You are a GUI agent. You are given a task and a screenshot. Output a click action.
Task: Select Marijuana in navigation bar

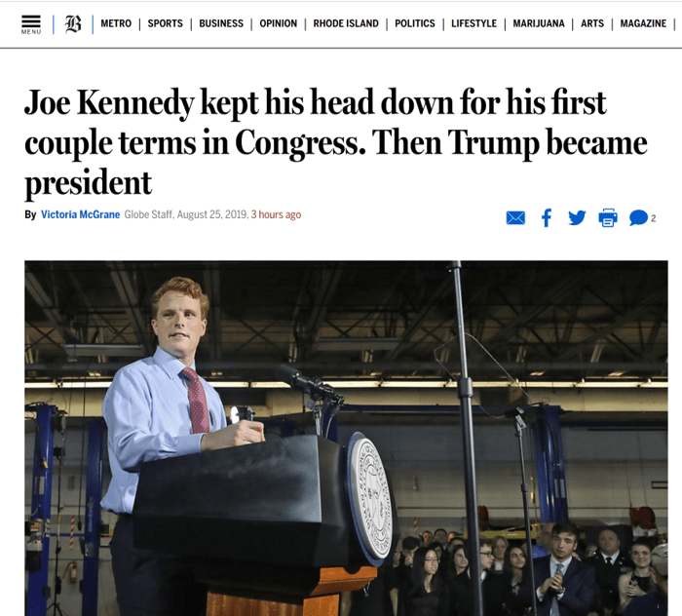[539, 23]
